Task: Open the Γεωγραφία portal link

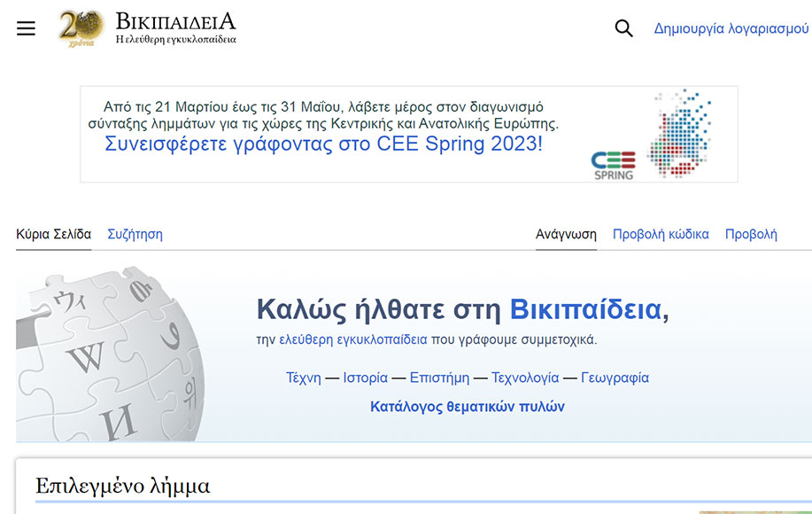Action: [615, 378]
